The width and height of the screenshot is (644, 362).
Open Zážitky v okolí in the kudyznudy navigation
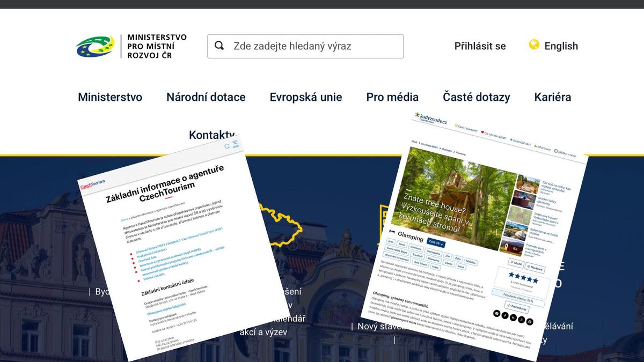[566, 153]
